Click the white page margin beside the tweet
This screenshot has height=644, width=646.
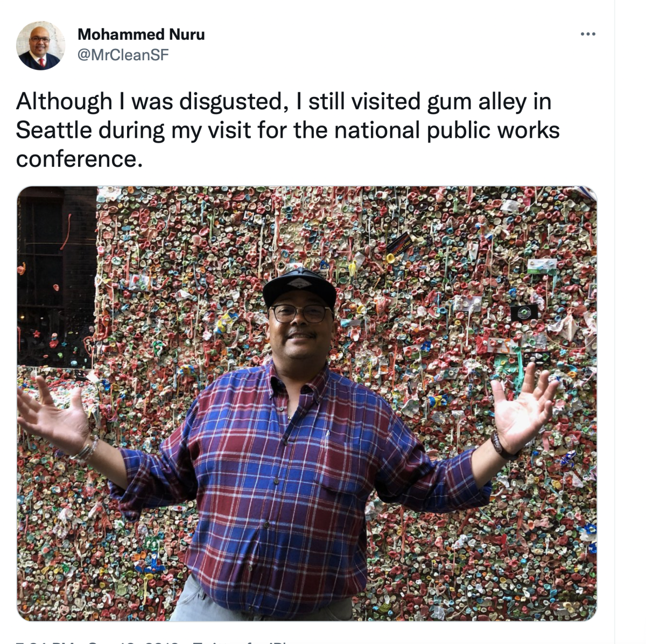630,323
